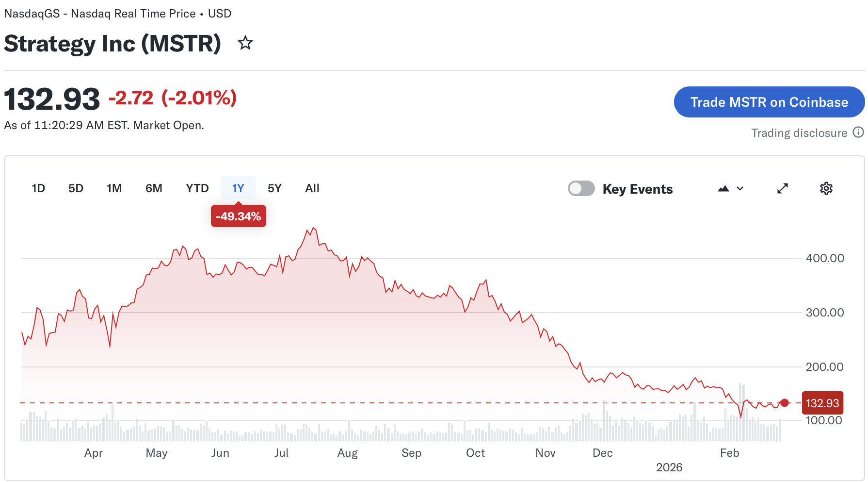Select the All time range
868x482 pixels.
[312, 188]
